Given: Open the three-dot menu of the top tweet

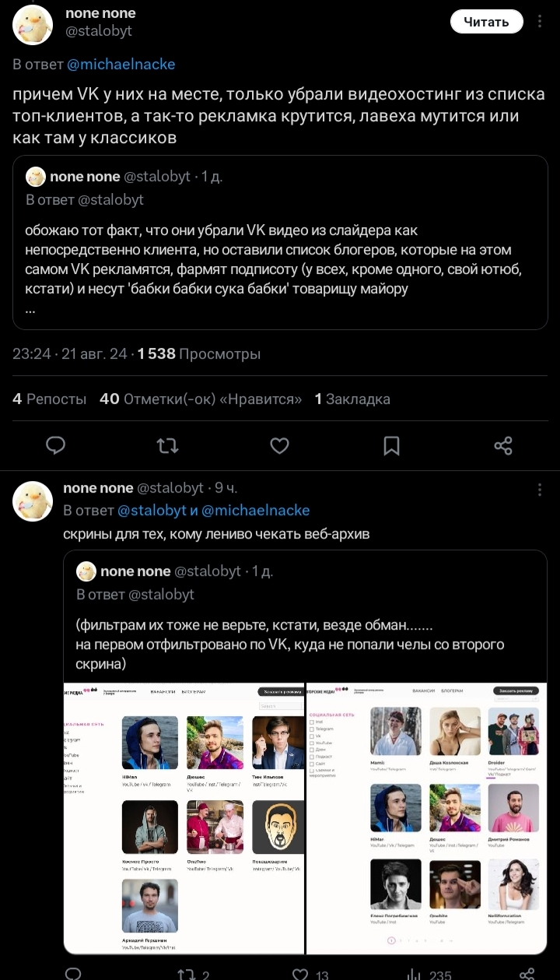Looking at the screenshot, I should (x=540, y=22).
